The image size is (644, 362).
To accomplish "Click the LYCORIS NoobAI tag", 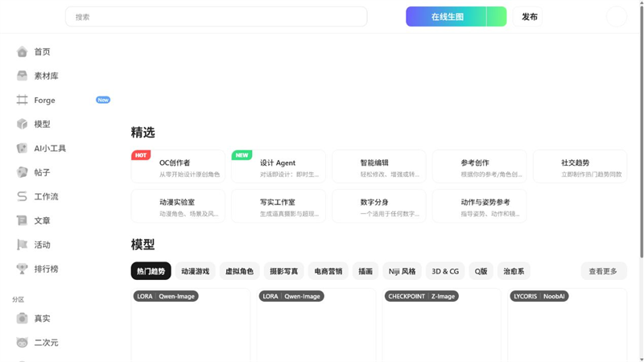I will pyautogui.click(x=539, y=296).
